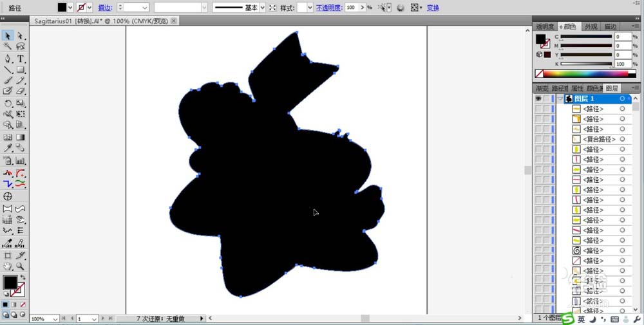Toggle visibility eye of 图层 1
644x325 pixels.
pos(538,98)
